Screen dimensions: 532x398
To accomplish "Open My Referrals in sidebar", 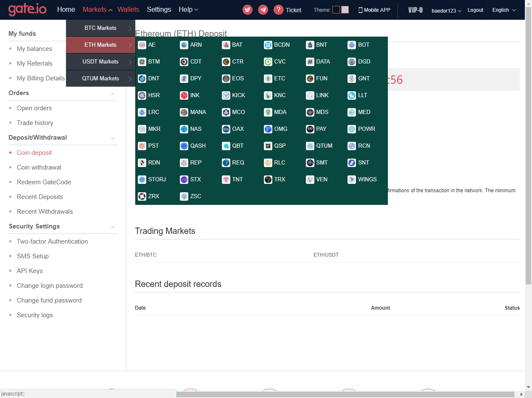I will pos(34,64).
